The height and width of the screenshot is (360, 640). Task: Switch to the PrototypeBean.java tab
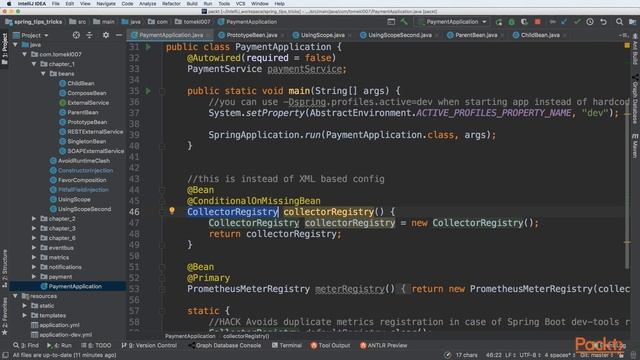pyautogui.click(x=251, y=35)
